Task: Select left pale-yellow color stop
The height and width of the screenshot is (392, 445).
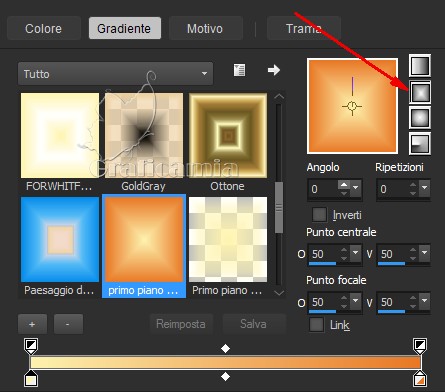Action: pyautogui.click(x=31, y=378)
